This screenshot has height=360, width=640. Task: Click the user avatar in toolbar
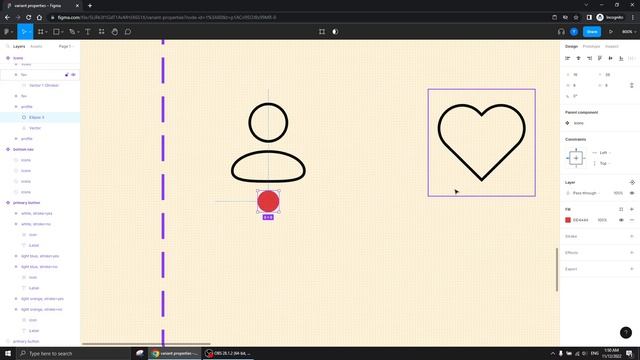coord(574,32)
